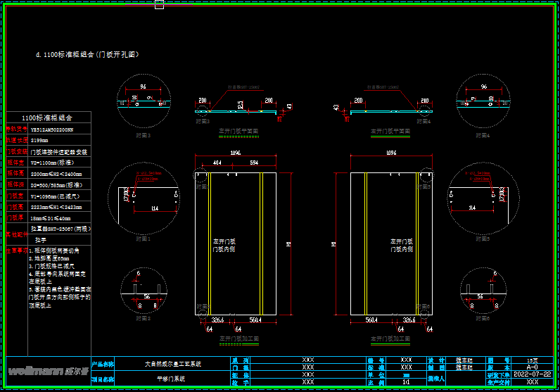Screen dimensions: 560x392
Task: Pick the bottom-left detail circle showing dimension 56
Action: [143, 292]
